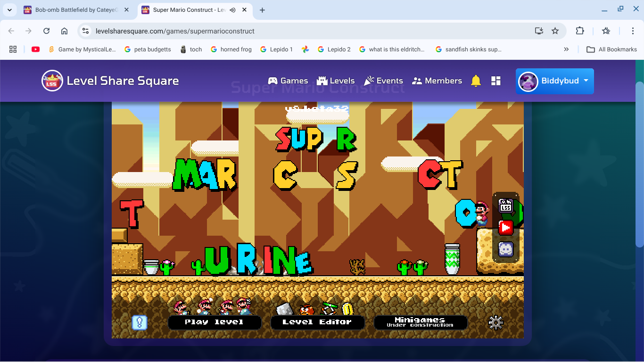Install the app via address bar icon
644x362 pixels.
(539, 31)
